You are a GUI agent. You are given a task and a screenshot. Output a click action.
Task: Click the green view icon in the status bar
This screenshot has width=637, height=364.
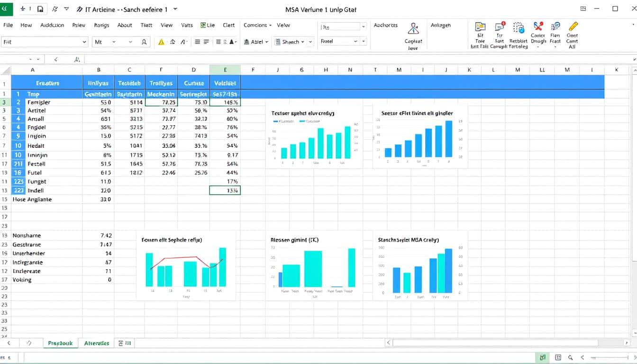(543, 357)
